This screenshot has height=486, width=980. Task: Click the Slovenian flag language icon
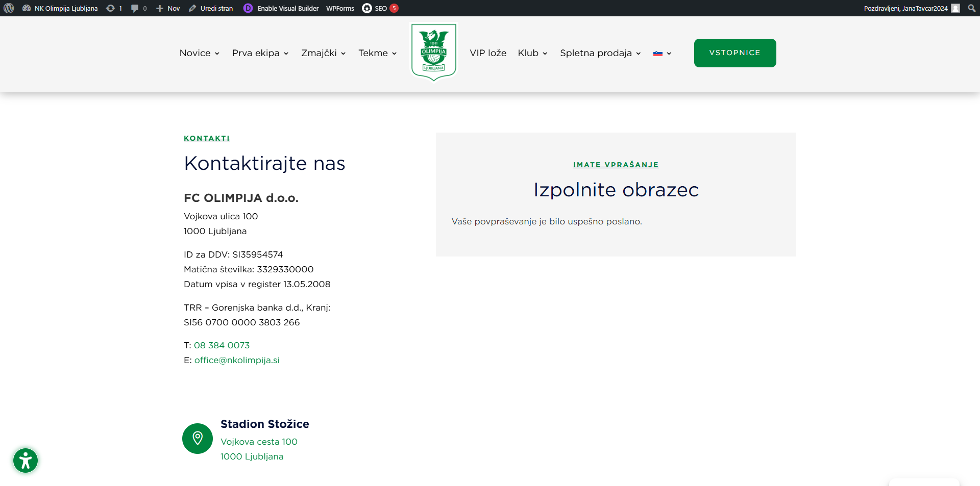(x=658, y=54)
